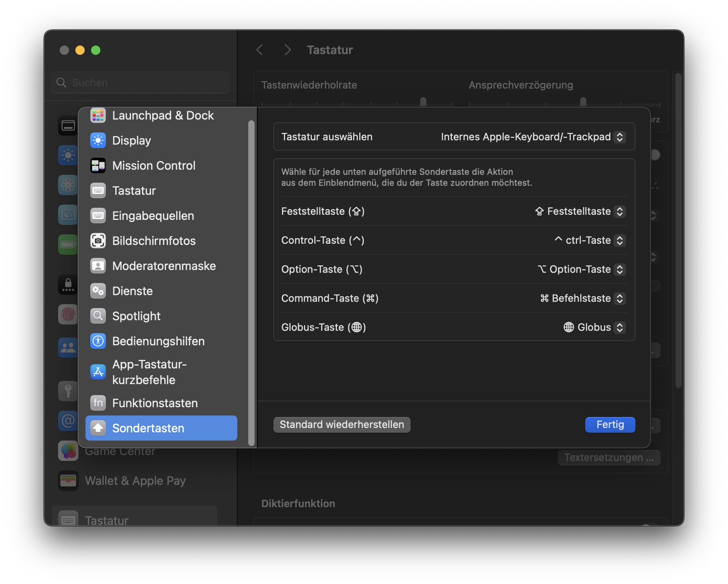Select Eingabequellen in the category list
This screenshot has height=584, width=728.
pyautogui.click(x=153, y=216)
